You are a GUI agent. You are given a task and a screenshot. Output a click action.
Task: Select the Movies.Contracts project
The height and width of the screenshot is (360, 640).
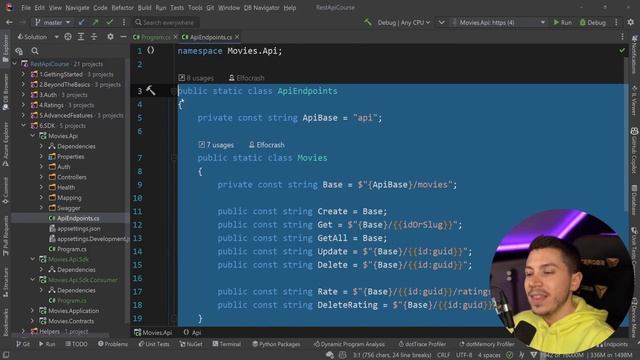tap(71, 321)
